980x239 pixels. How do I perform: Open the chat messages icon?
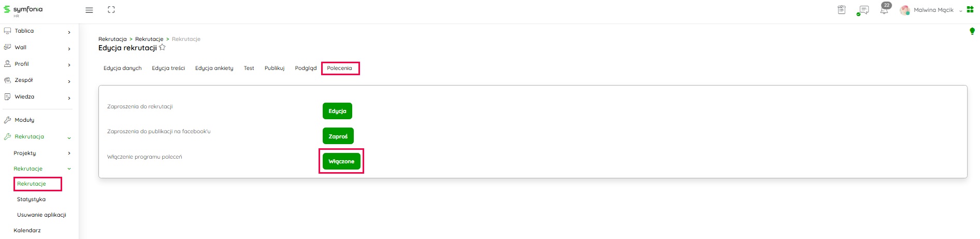point(863,10)
